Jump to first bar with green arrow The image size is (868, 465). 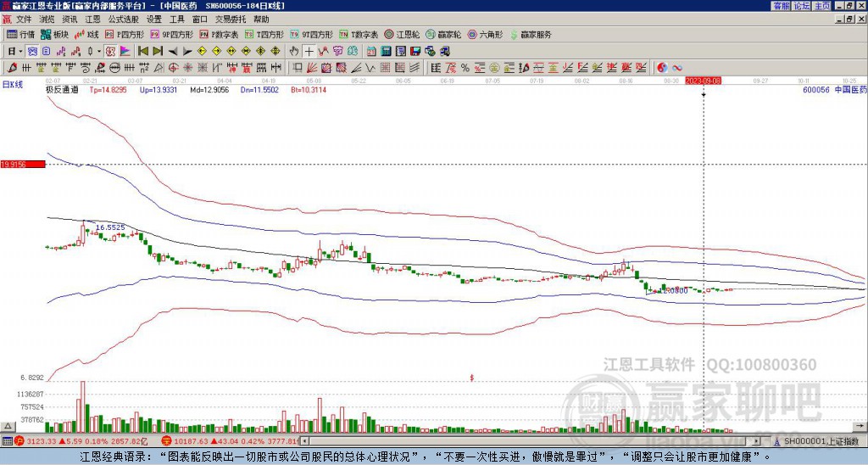tap(142, 51)
